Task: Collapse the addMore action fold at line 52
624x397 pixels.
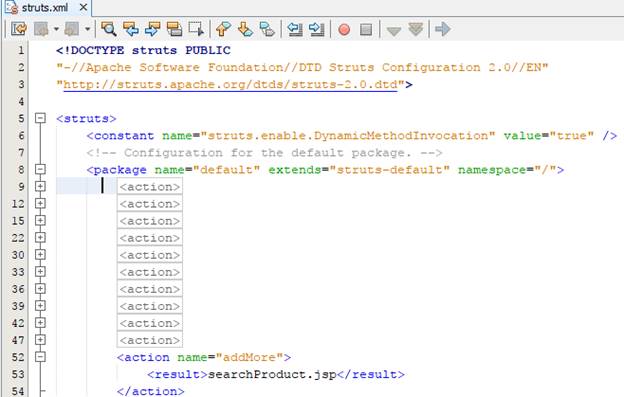Action: click(40, 357)
